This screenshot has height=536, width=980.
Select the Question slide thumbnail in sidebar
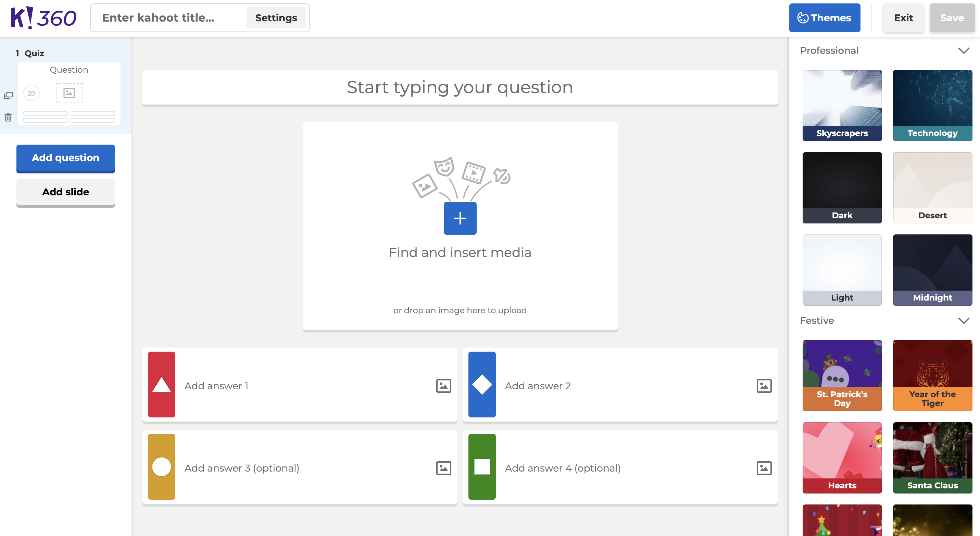point(69,93)
